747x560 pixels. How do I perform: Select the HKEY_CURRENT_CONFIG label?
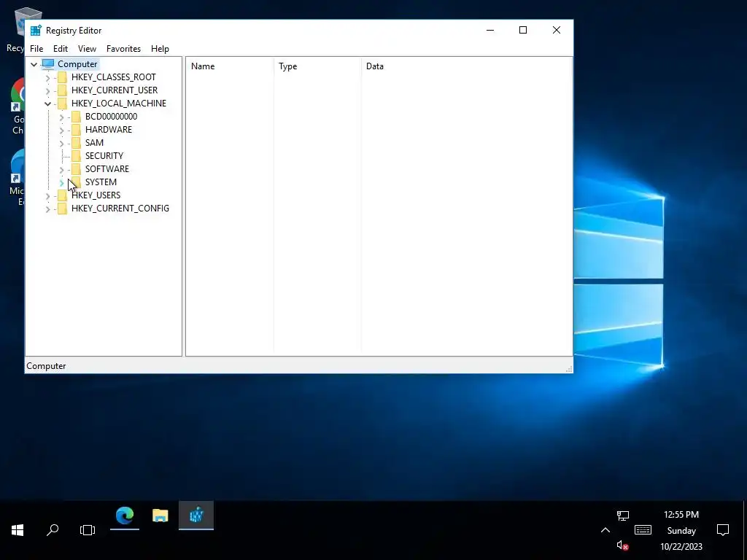(120, 208)
